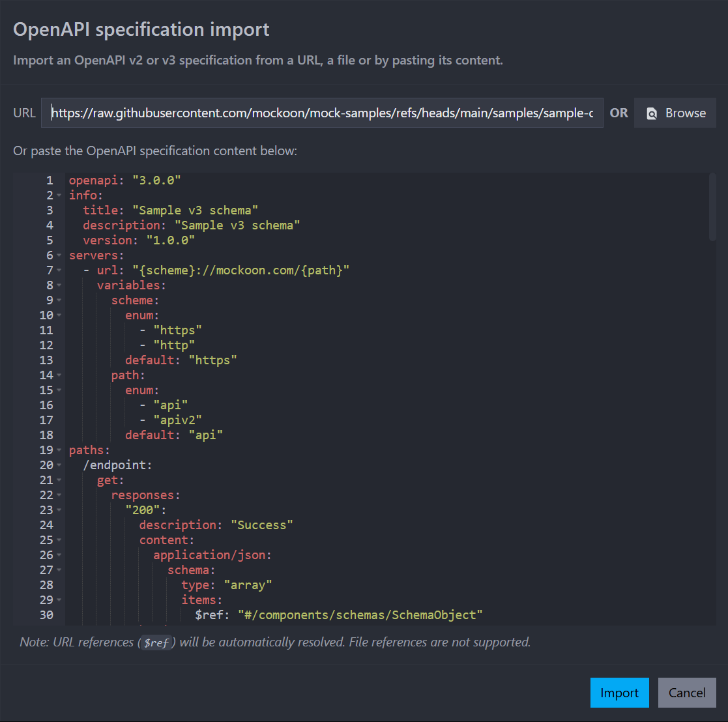Collapse the enum list under scheme

pos(58,315)
